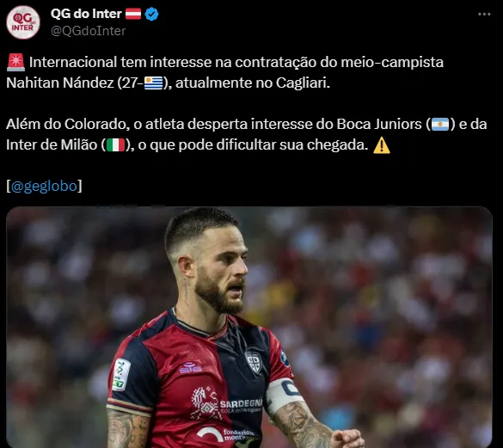Open the three-dot more options menu
The image size is (503, 448).
(x=484, y=14)
